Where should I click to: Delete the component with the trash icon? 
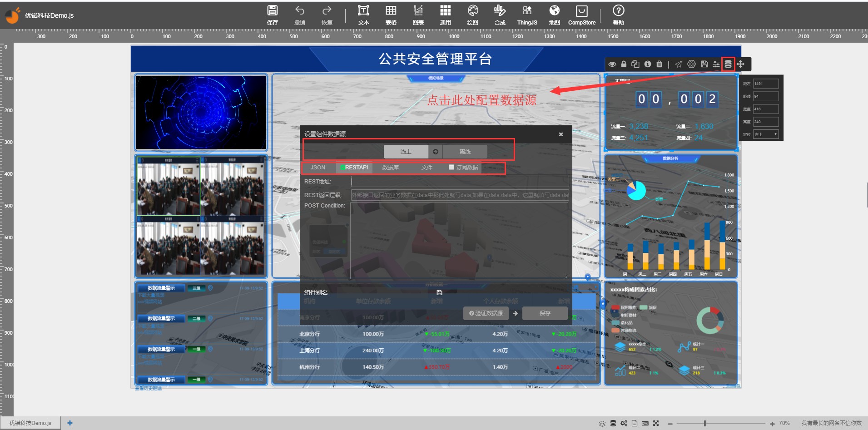tap(659, 64)
